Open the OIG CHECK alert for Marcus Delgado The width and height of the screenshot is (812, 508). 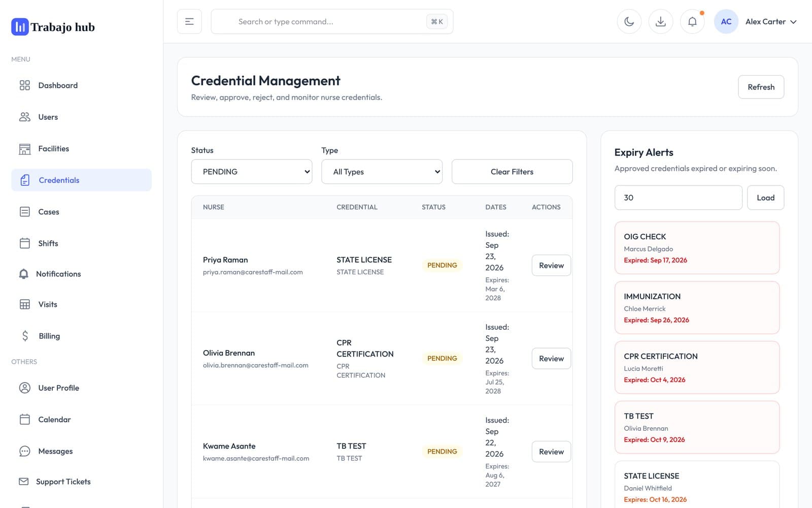[697, 248]
